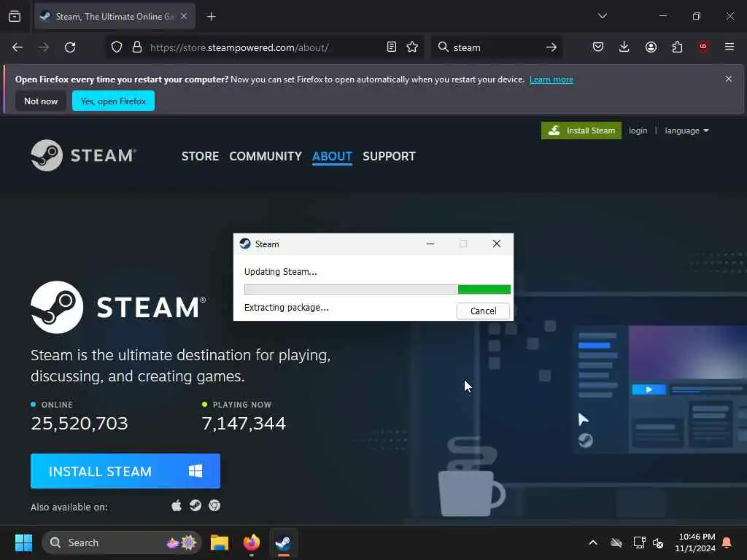Follow the Learn more link
This screenshot has height=560, width=747.
click(x=551, y=79)
